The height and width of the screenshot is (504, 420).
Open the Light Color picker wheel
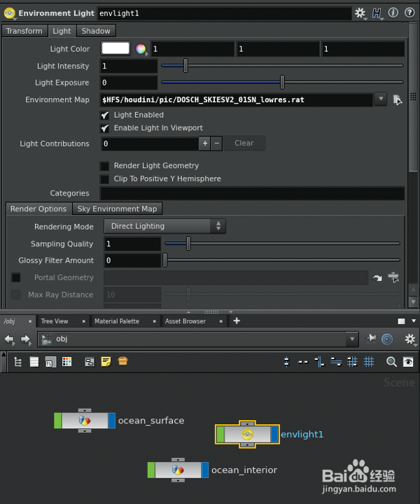click(141, 49)
